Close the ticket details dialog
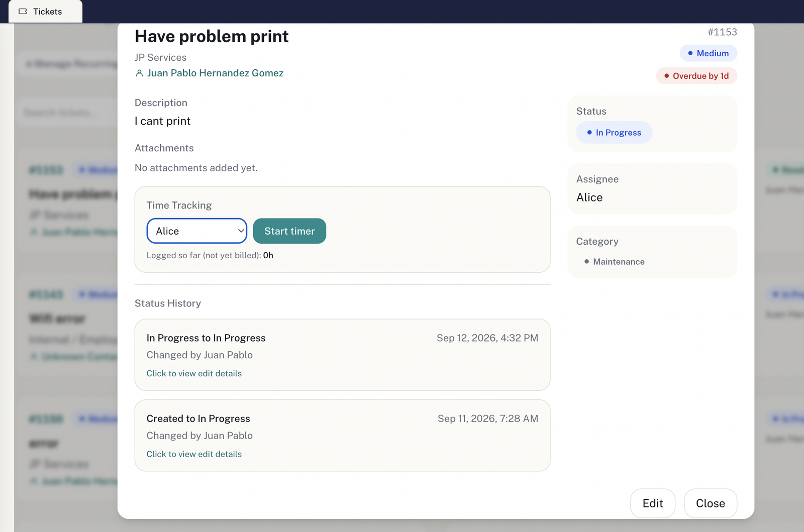This screenshot has height=532, width=804. [711, 503]
